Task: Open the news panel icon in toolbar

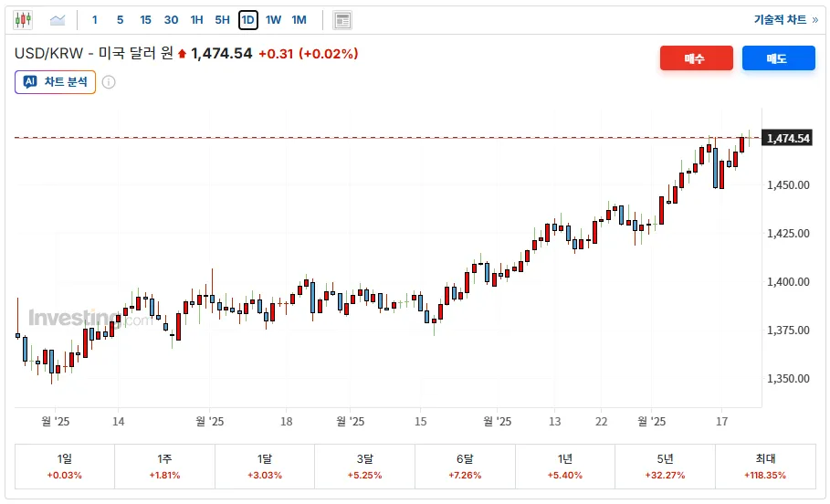Action: [x=342, y=20]
